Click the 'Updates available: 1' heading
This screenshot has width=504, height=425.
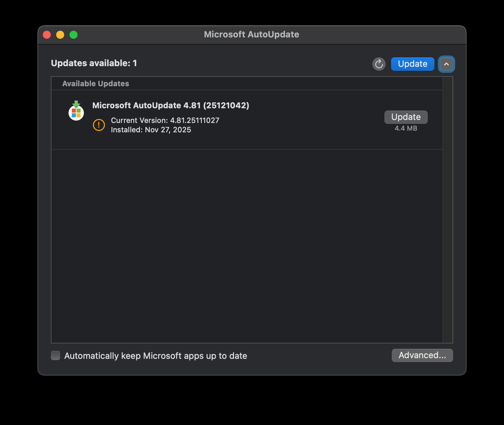pyautogui.click(x=94, y=63)
